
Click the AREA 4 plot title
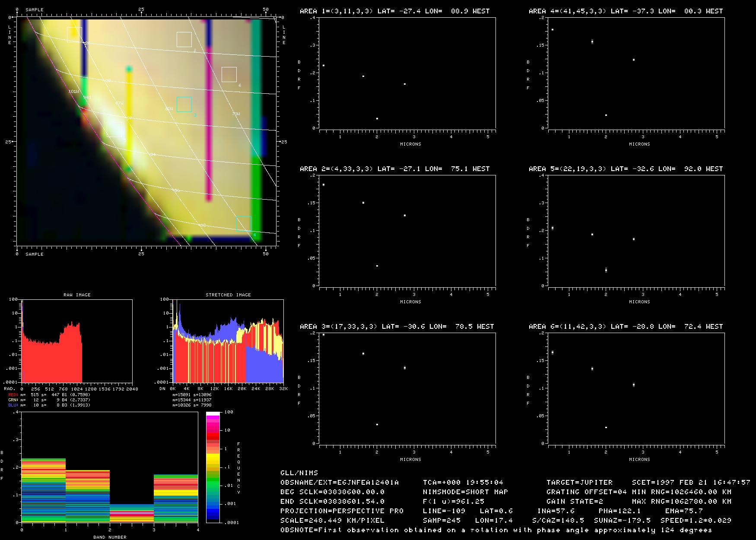coord(626,11)
